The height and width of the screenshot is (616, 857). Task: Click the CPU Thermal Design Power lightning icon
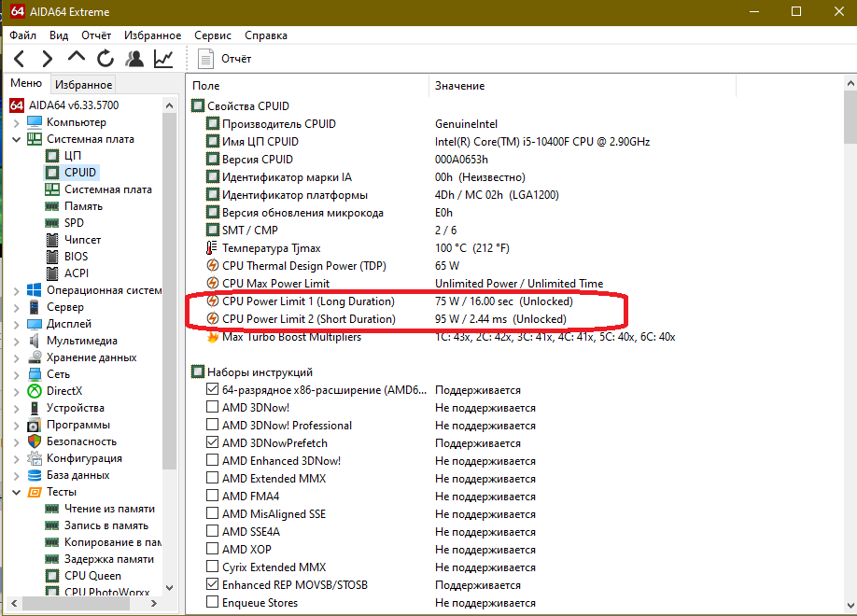[213, 266]
